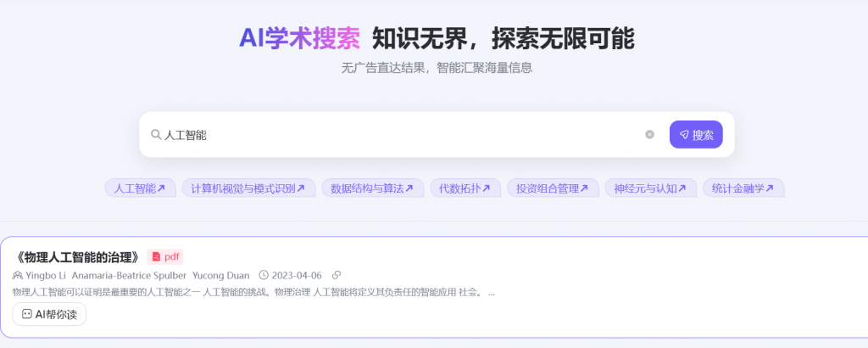
Task: Select the 代数拓扑 tag
Action: click(x=465, y=188)
